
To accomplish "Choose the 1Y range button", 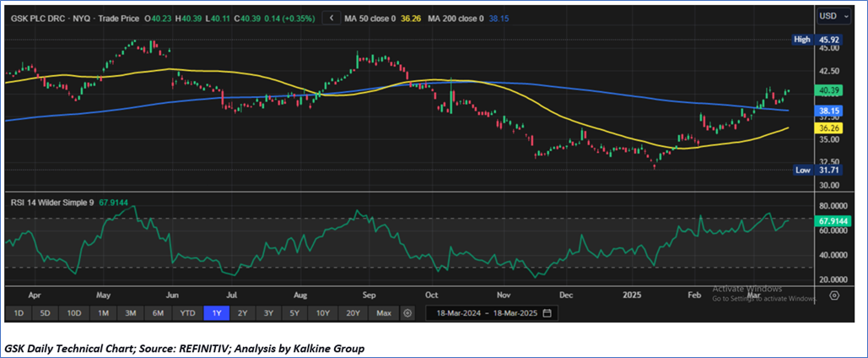I will coord(216,313).
